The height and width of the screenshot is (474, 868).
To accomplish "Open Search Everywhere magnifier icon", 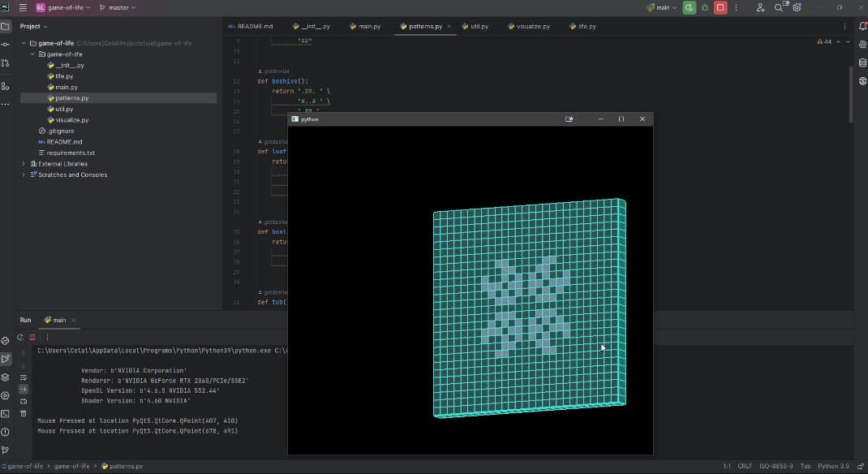I will pos(779,7).
